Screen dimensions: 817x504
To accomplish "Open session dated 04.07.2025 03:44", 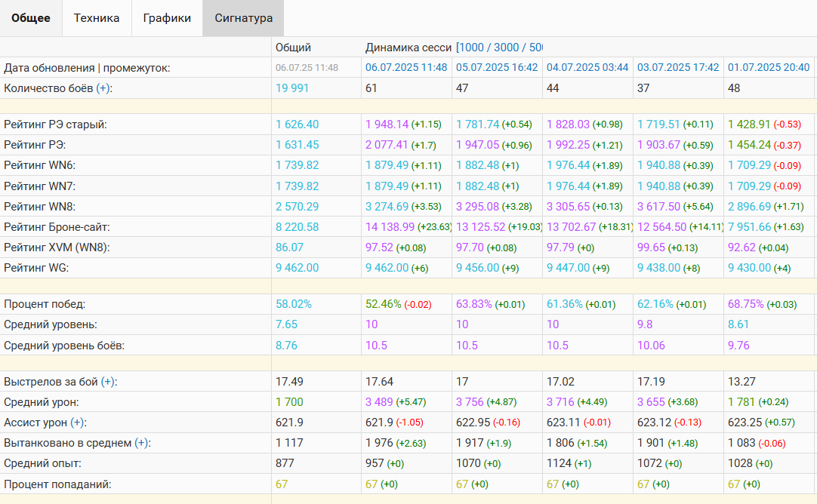I will coord(587,68).
